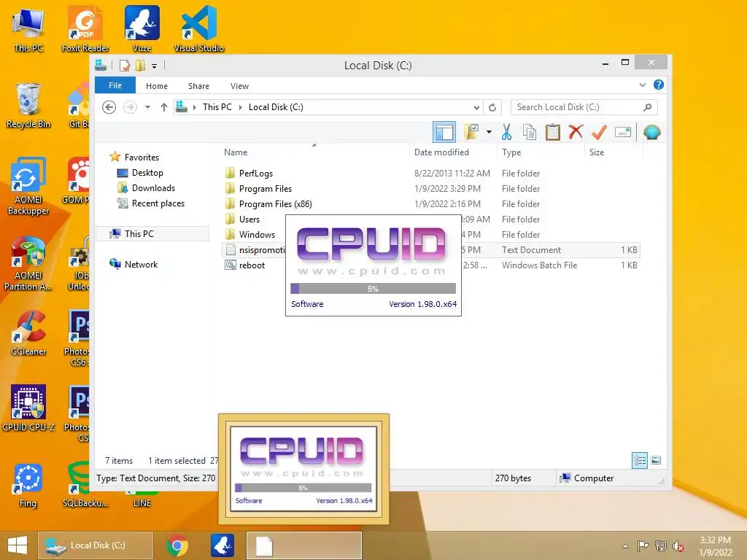Click Local Disk (C:) taskbar button
This screenshot has height=560, width=747.
(x=96, y=545)
